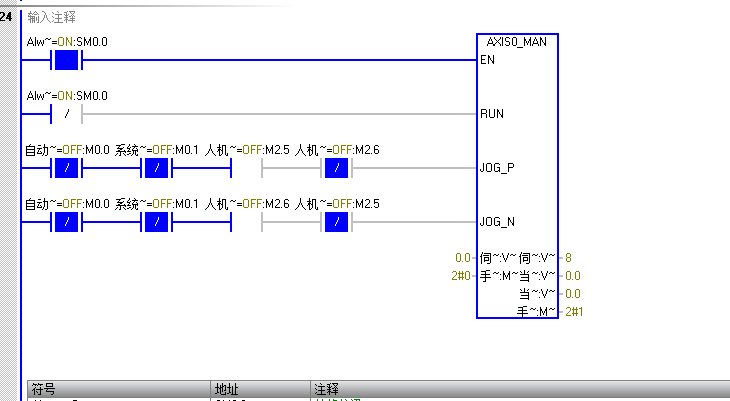Screen dimensions: 730x401
Task: Click the M0.1 closed contact on JOG_P rung
Action: tap(157, 168)
